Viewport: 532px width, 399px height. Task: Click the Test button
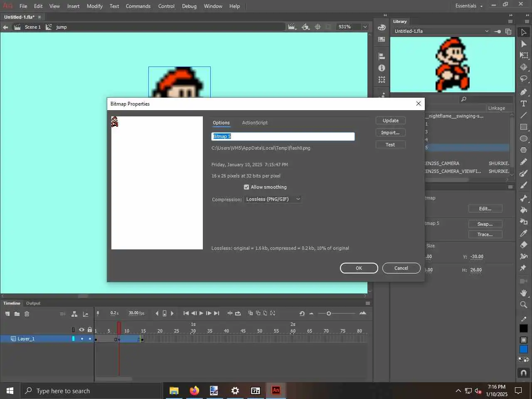pos(391,145)
